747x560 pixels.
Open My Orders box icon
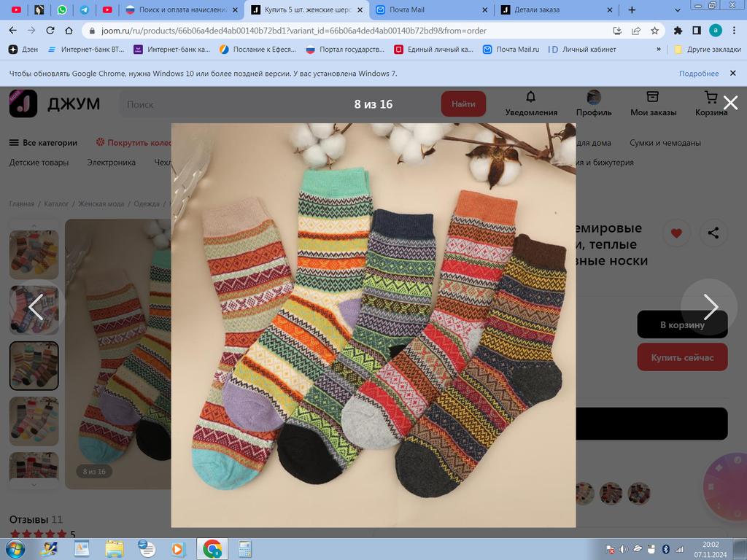point(653,97)
